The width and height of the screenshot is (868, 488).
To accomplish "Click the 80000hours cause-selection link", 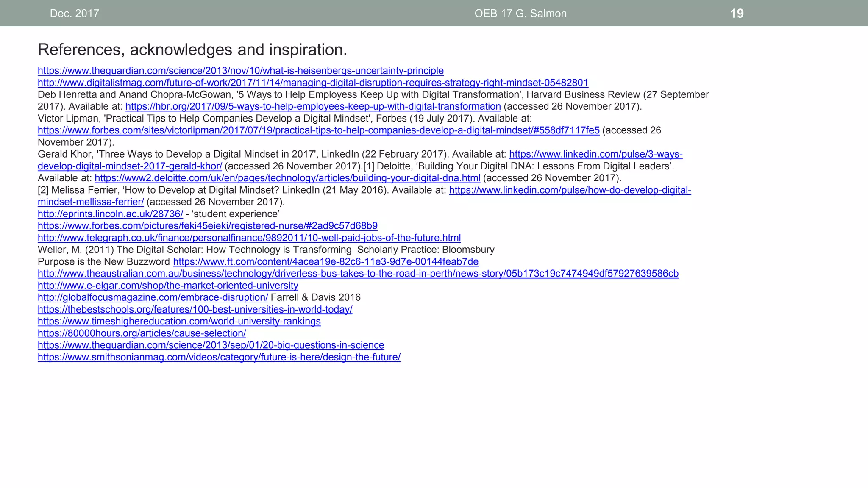I will (142, 333).
